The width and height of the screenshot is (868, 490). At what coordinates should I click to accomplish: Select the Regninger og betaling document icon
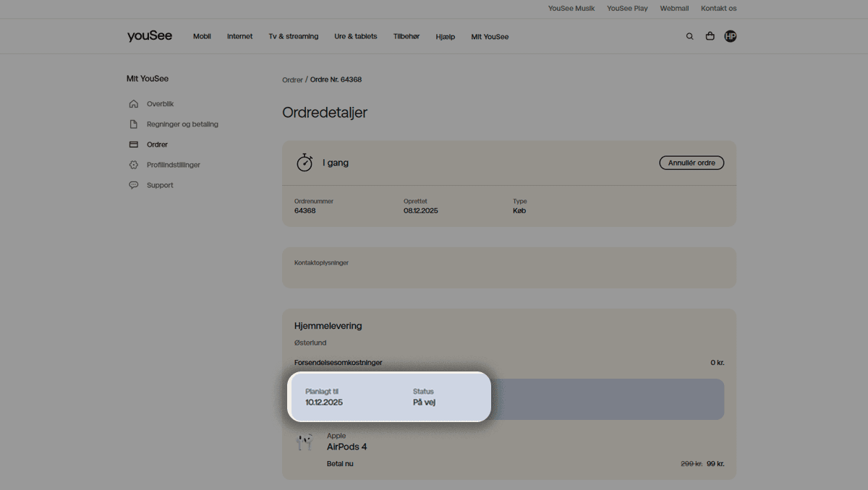coord(134,124)
